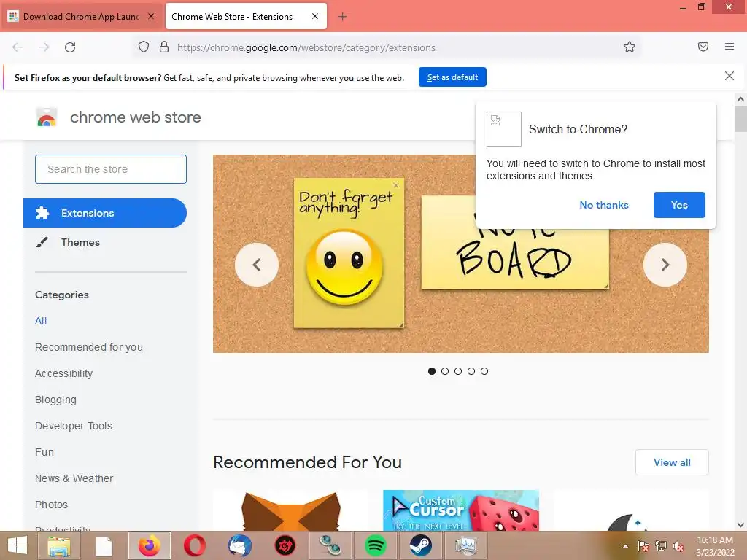Show hidden system tray icons

625,546
